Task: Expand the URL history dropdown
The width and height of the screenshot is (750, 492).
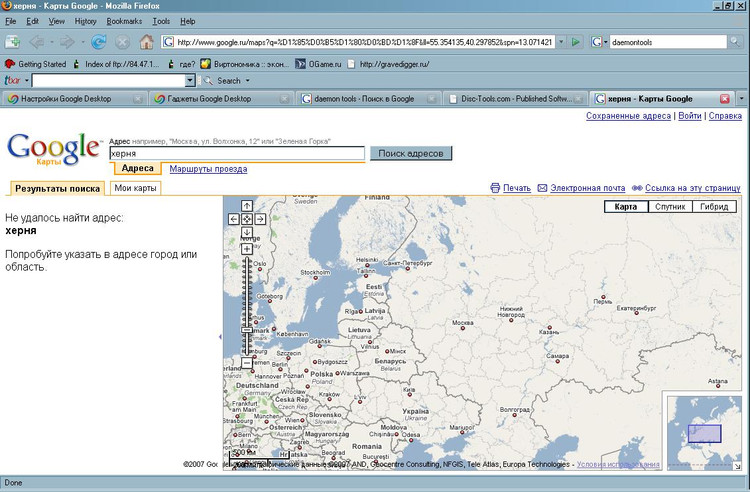Action: (562, 42)
